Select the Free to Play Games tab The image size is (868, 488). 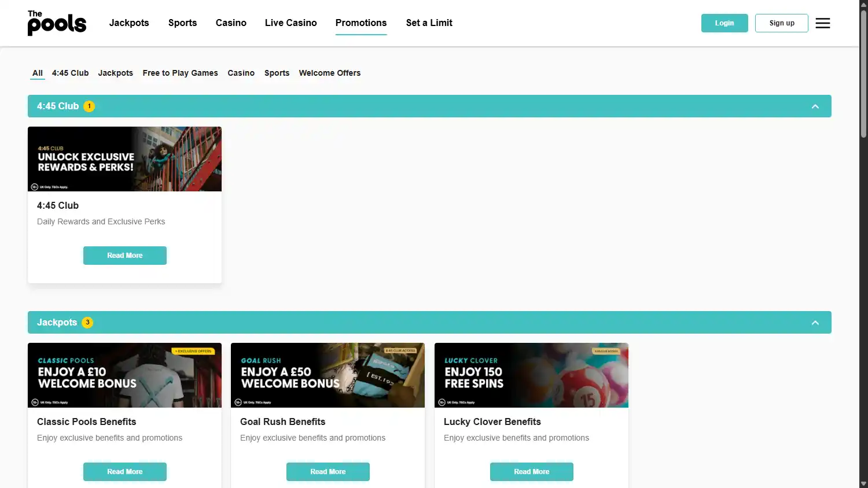[x=181, y=73]
